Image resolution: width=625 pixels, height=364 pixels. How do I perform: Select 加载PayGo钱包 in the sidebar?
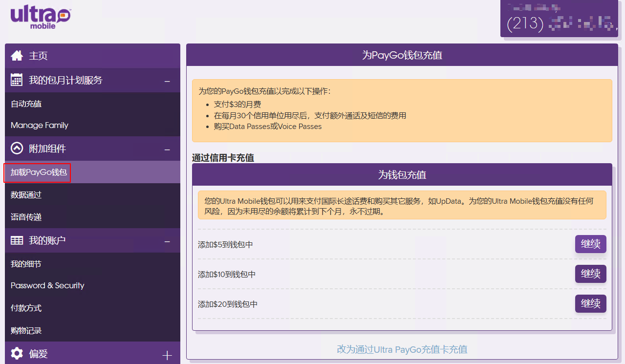(x=39, y=172)
